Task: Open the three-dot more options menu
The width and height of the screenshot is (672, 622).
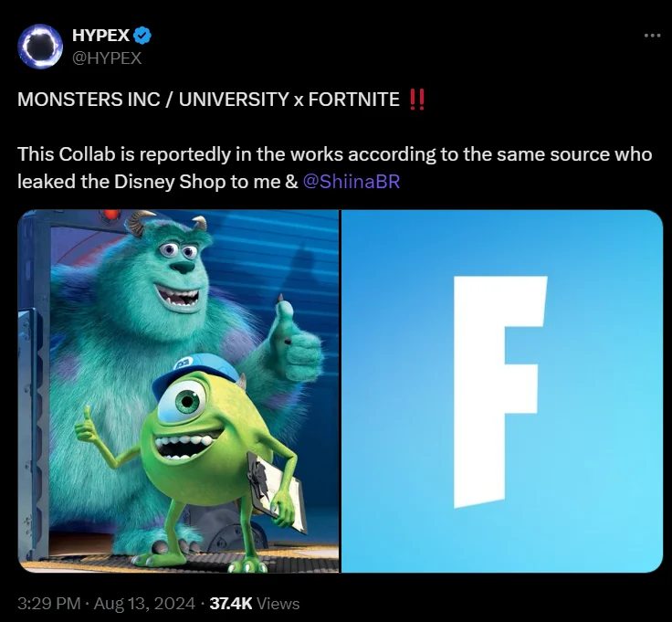Action: coord(652,36)
